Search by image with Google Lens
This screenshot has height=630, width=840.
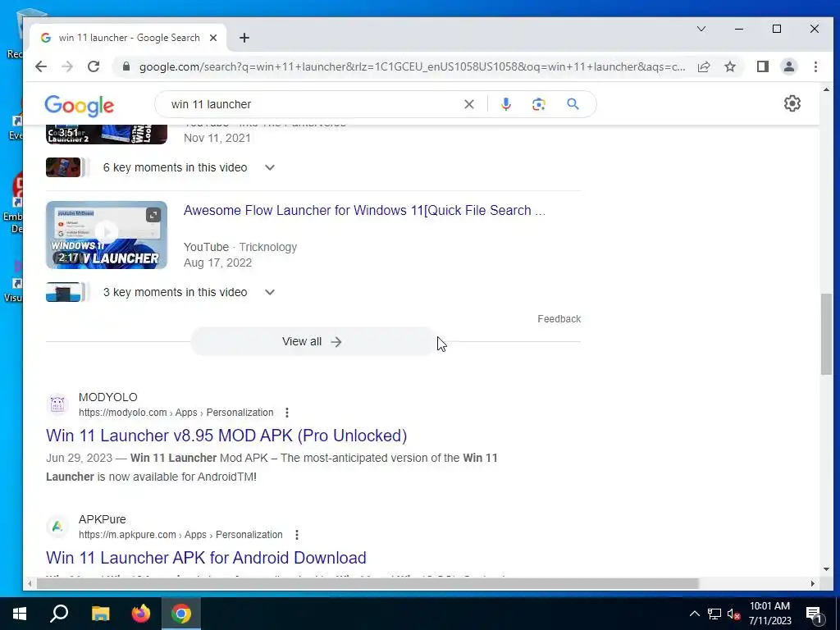click(539, 104)
